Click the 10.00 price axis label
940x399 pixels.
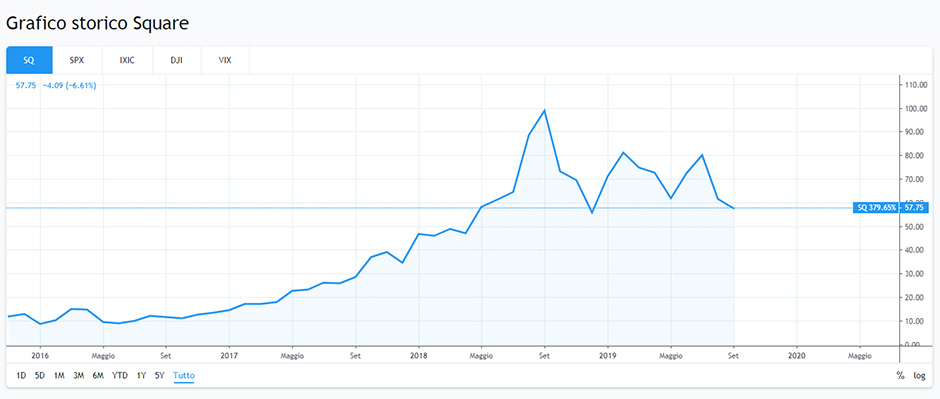point(915,321)
